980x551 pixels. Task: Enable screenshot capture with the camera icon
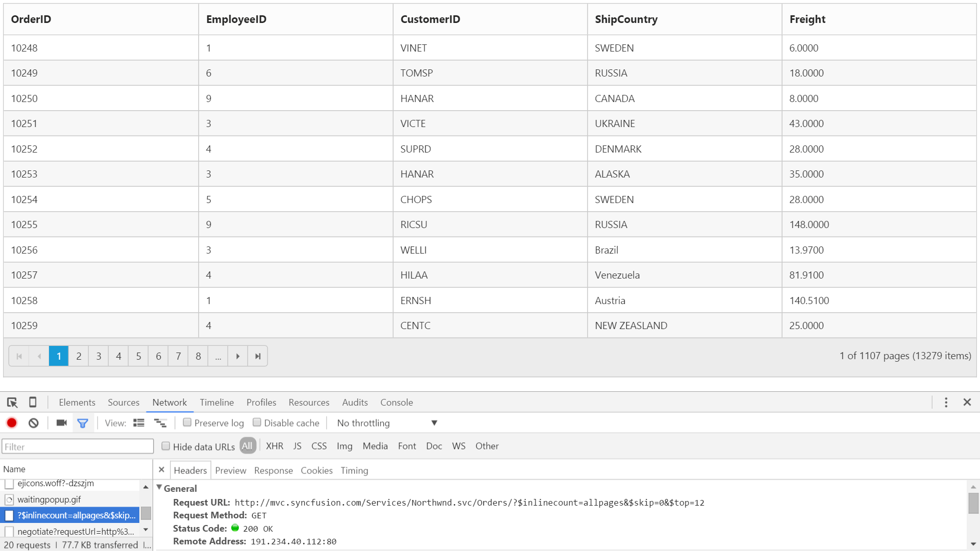point(61,423)
